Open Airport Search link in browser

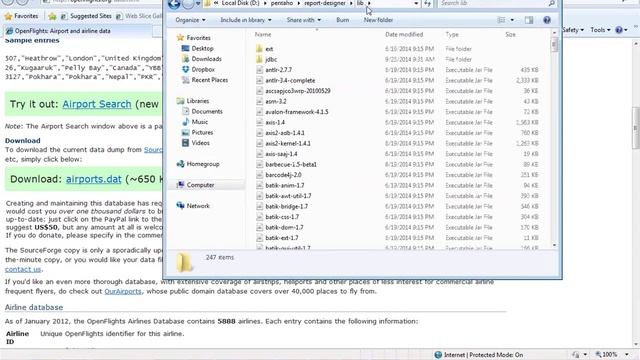point(97,104)
